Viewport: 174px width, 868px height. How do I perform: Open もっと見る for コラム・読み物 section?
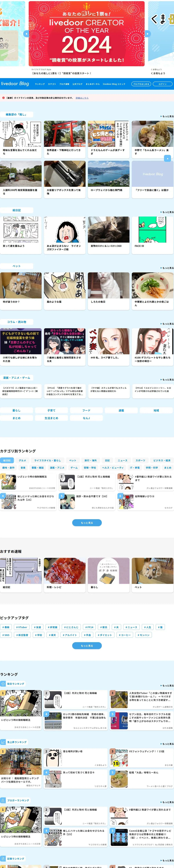pyautogui.click(x=167, y=324)
